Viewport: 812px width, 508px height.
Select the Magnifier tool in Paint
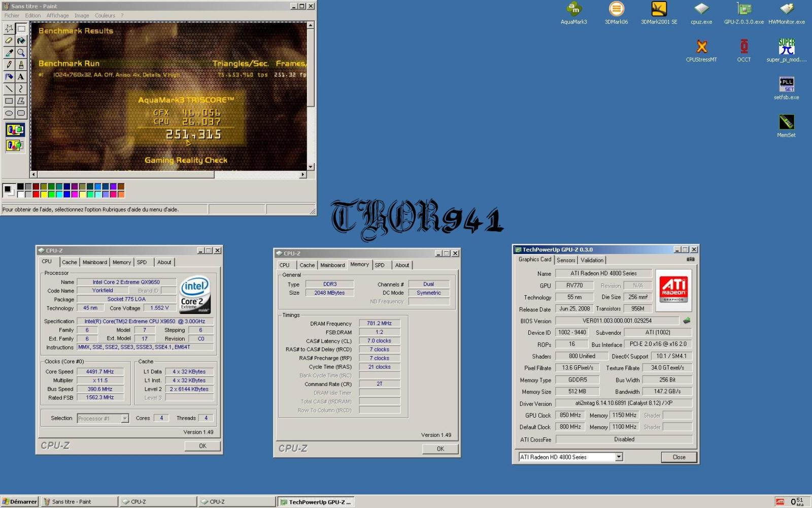21,53
